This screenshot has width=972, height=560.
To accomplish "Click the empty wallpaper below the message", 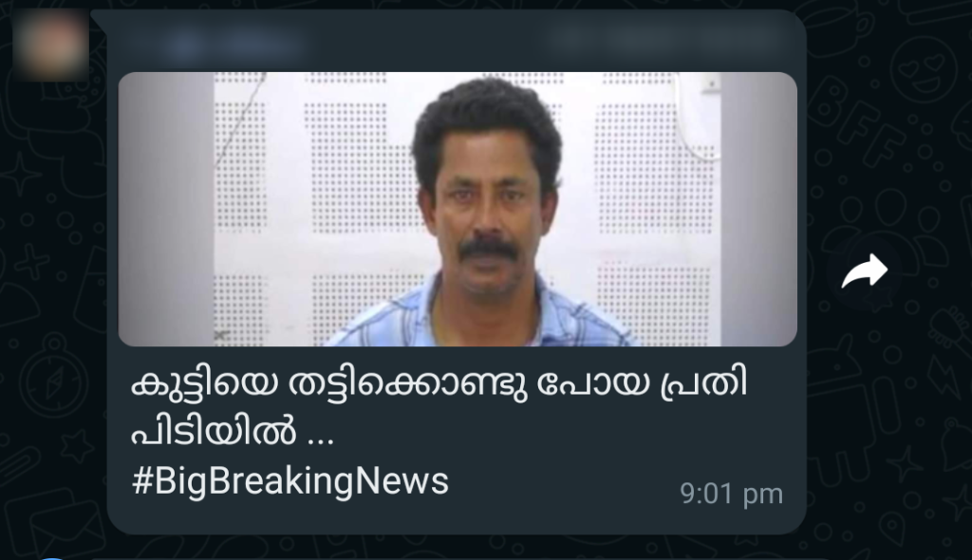I will coord(458,548).
